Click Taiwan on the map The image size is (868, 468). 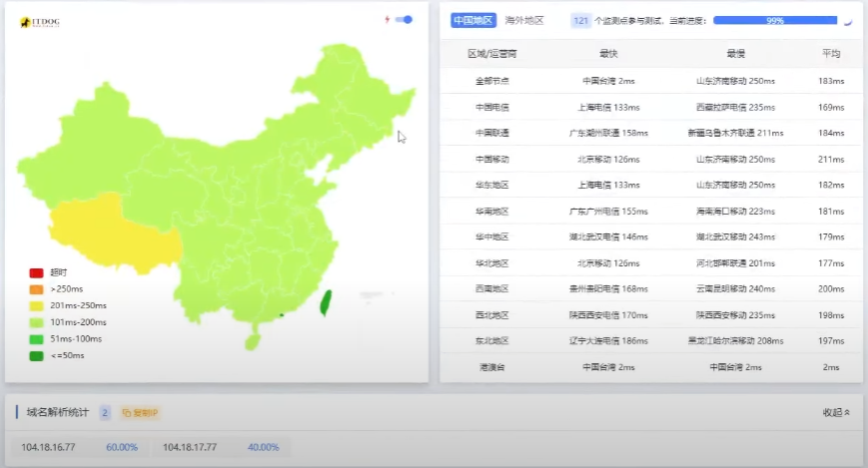pos(326,302)
